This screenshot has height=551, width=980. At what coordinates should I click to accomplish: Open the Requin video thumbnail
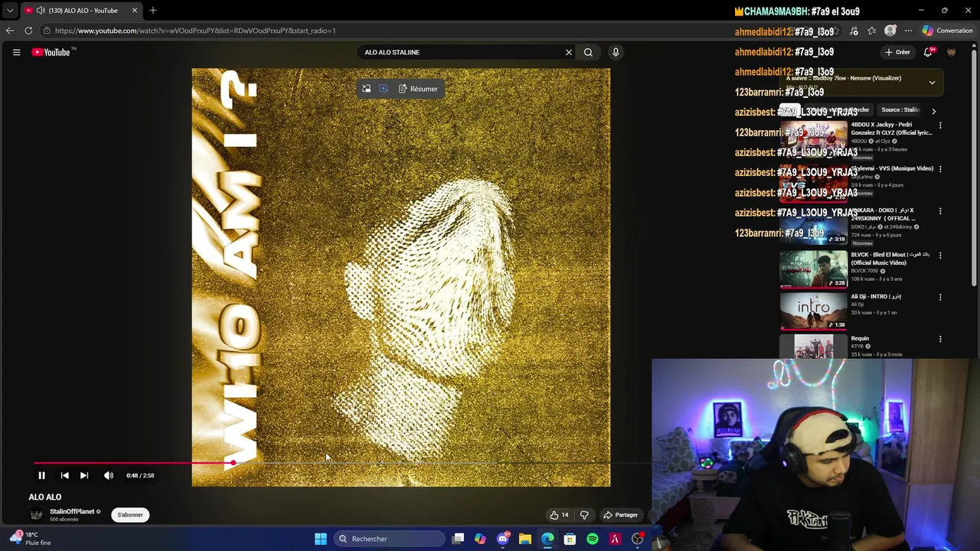pyautogui.click(x=813, y=347)
